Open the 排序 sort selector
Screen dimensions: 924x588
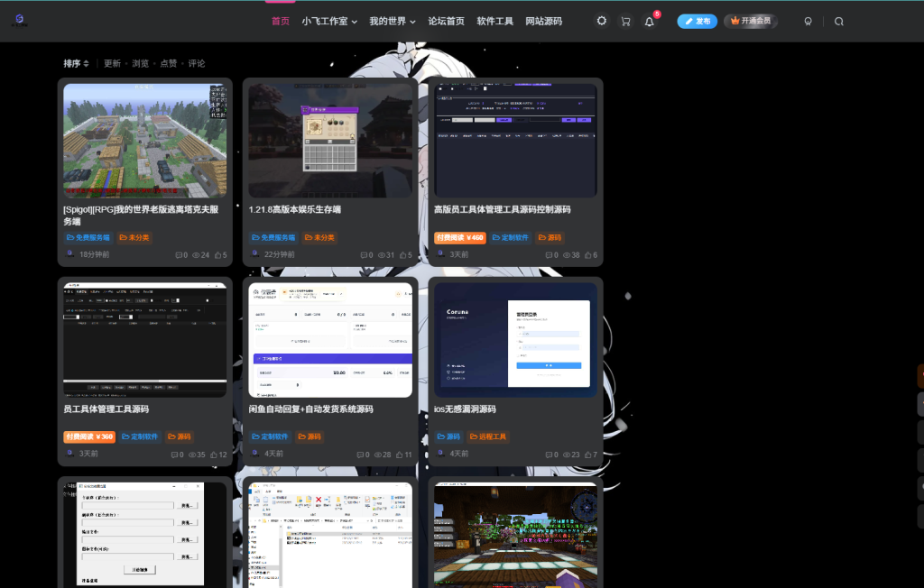[x=76, y=63]
